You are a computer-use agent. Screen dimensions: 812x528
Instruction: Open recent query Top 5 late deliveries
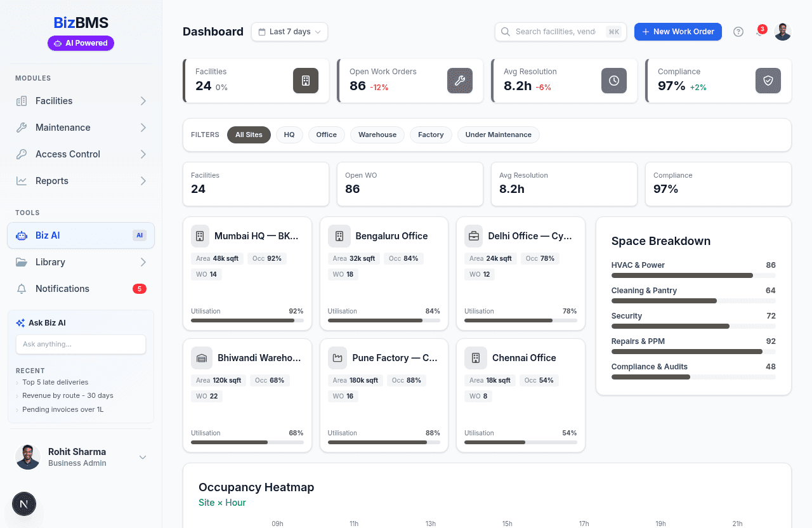55,382
